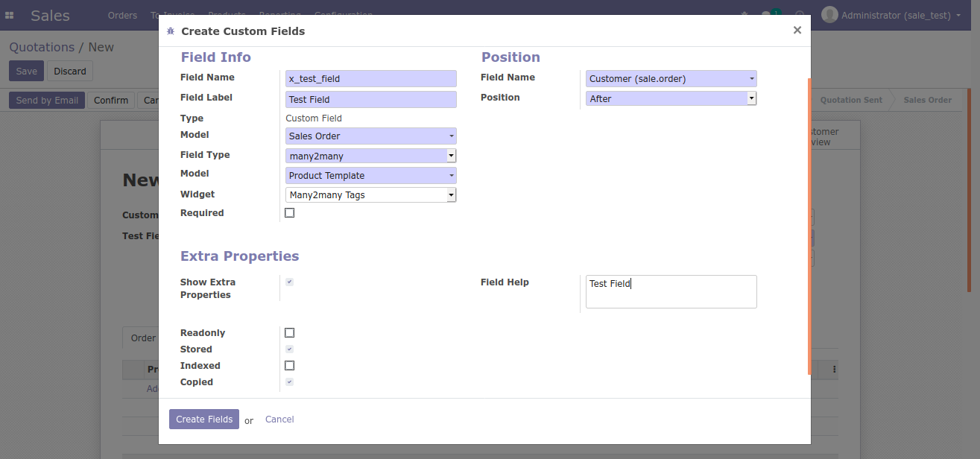980x459 pixels.
Task: Open the Orders menu
Action: [x=122, y=15]
